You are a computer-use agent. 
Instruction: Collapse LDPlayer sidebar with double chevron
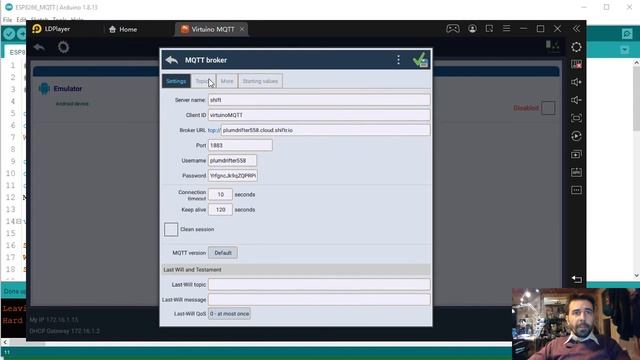[576, 29]
